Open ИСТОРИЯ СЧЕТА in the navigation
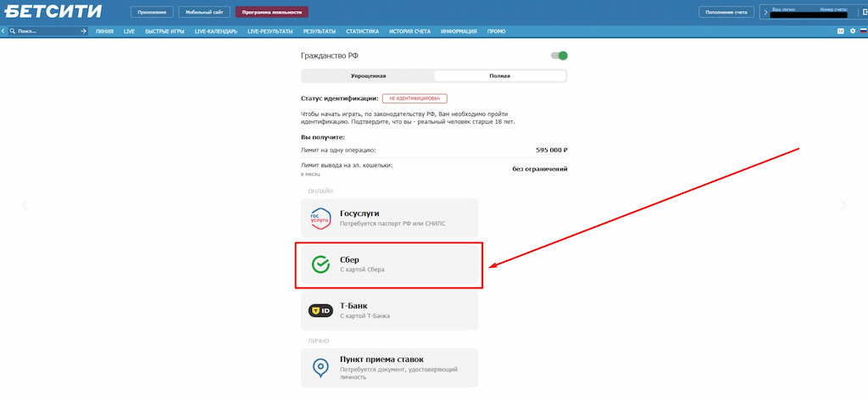Image resolution: width=868 pixels, height=400 pixels. pyautogui.click(x=409, y=31)
